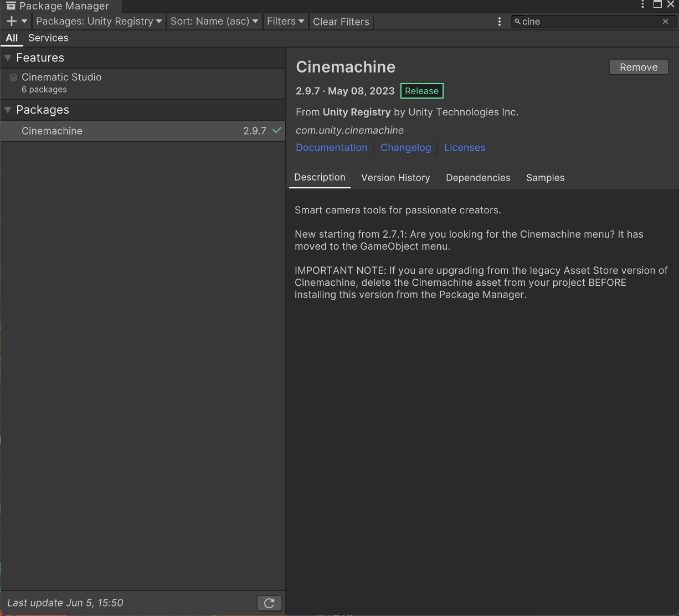Switch to the All tab
The width and height of the screenshot is (679, 616).
coord(12,38)
